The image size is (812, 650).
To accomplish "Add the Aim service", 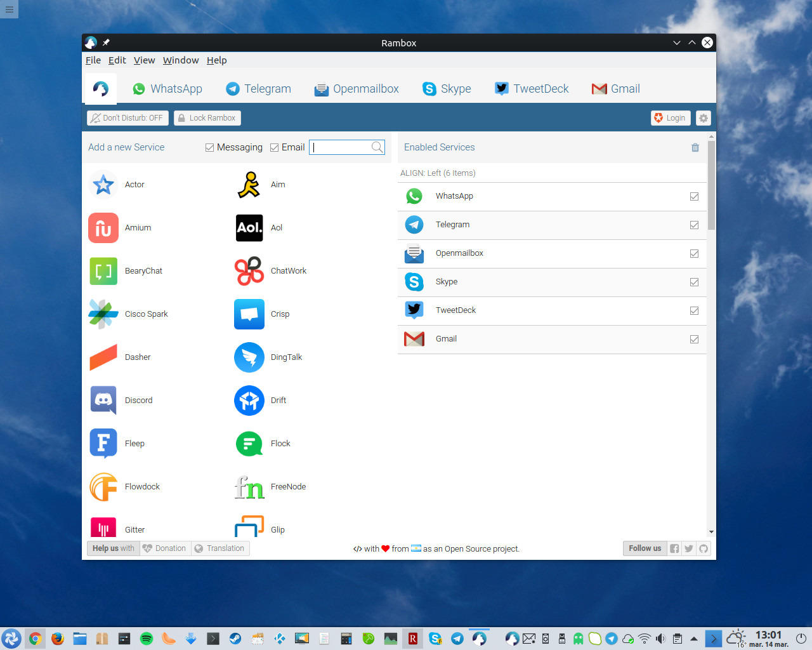I will click(249, 185).
